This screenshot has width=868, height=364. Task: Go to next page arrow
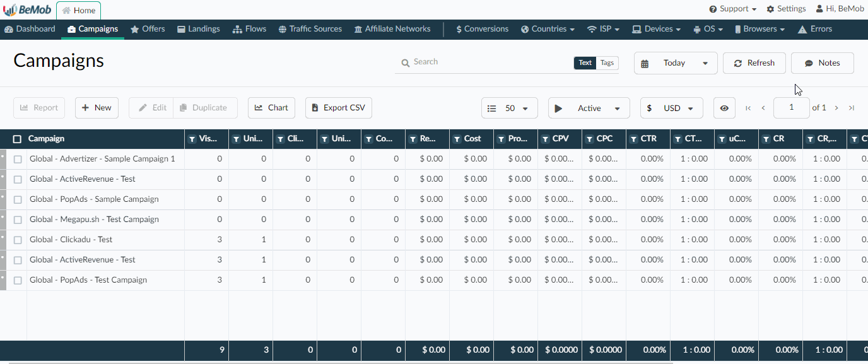836,108
